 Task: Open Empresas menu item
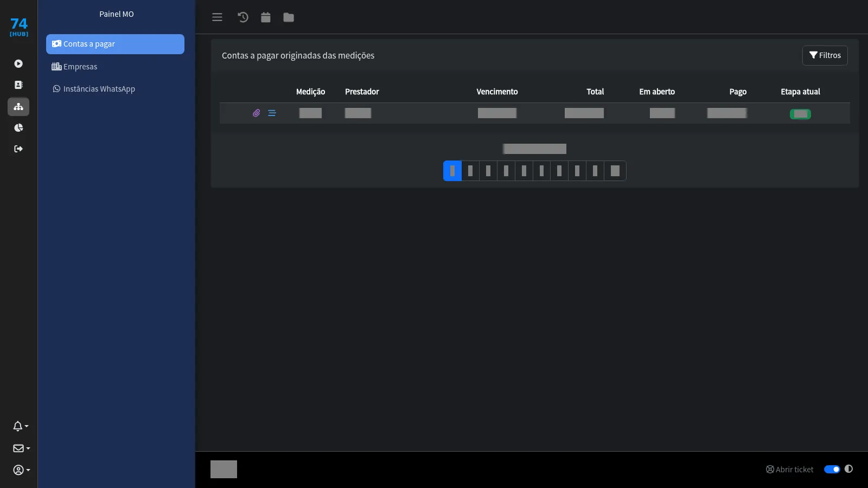(115, 67)
